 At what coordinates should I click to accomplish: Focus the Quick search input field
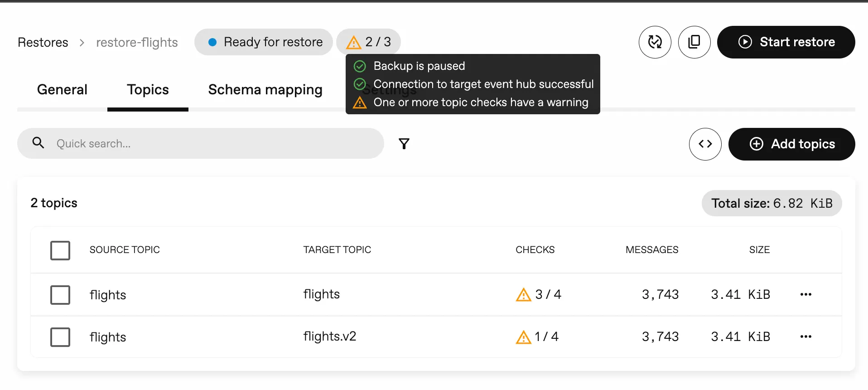tap(213, 144)
